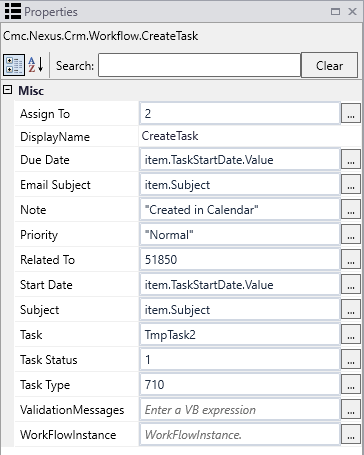Click the Cmc.Nexus.Crm.Workflow.CreateTask type name
This screenshot has height=455, width=364.
point(100,36)
